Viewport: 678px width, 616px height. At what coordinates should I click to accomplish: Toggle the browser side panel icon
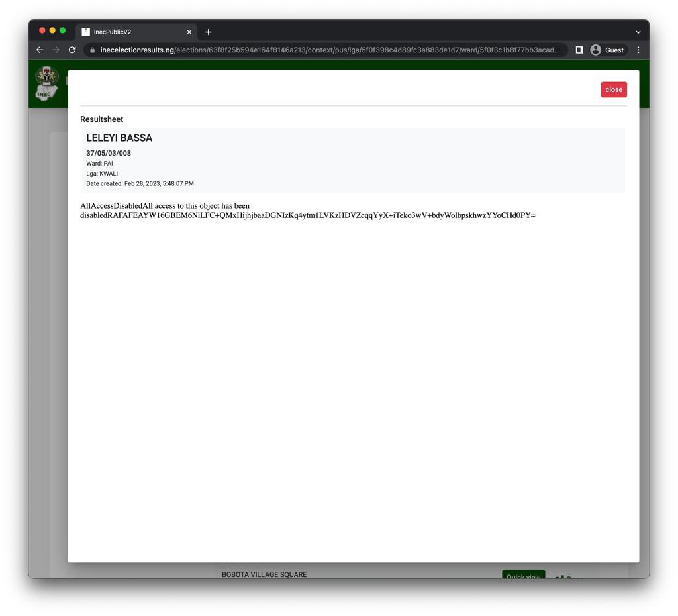pyautogui.click(x=579, y=50)
